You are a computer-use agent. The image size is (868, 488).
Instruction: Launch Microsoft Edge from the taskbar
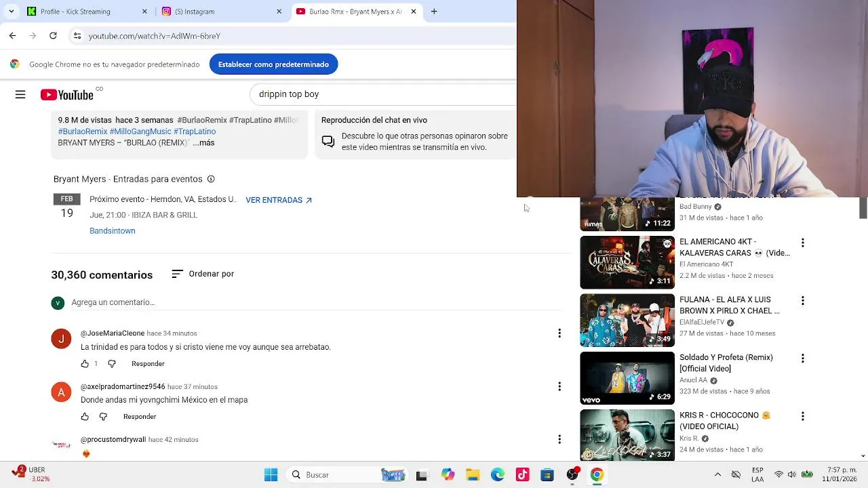(498, 474)
